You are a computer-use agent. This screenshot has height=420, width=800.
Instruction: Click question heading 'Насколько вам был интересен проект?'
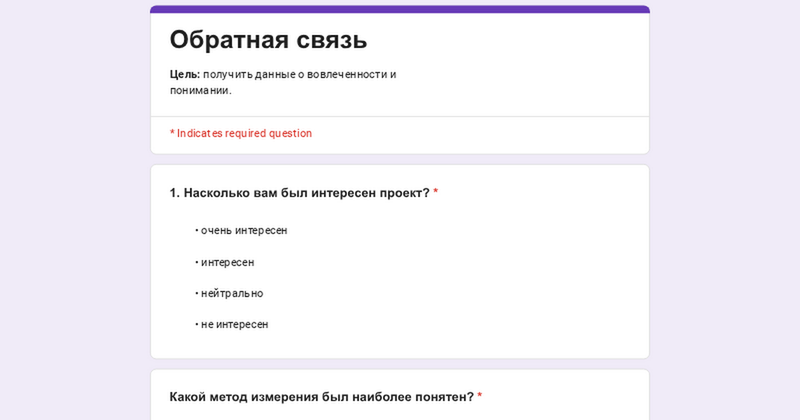tap(307, 193)
